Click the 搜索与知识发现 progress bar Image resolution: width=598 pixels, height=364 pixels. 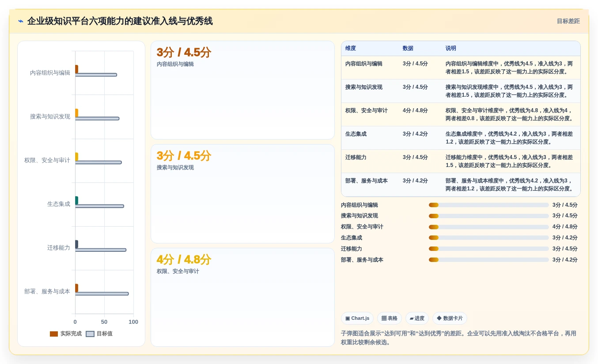[x=489, y=216]
